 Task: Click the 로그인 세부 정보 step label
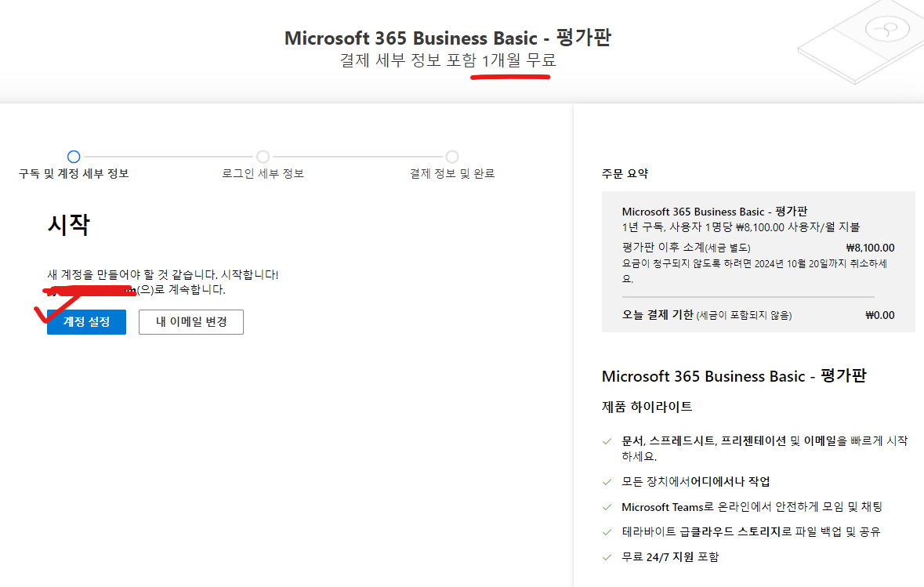click(x=263, y=174)
